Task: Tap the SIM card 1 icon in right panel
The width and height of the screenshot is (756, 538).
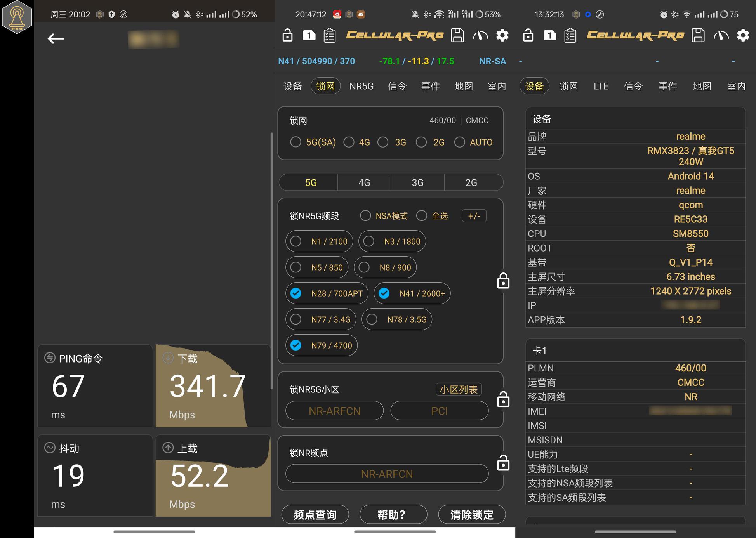Action: coord(549,35)
